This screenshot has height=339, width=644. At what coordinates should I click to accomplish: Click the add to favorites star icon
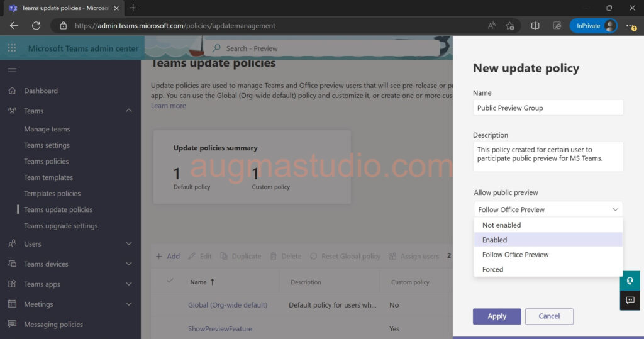[510, 26]
